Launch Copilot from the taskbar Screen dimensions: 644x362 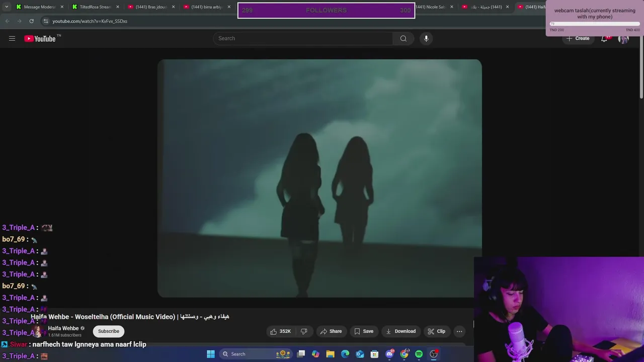[x=315, y=354]
